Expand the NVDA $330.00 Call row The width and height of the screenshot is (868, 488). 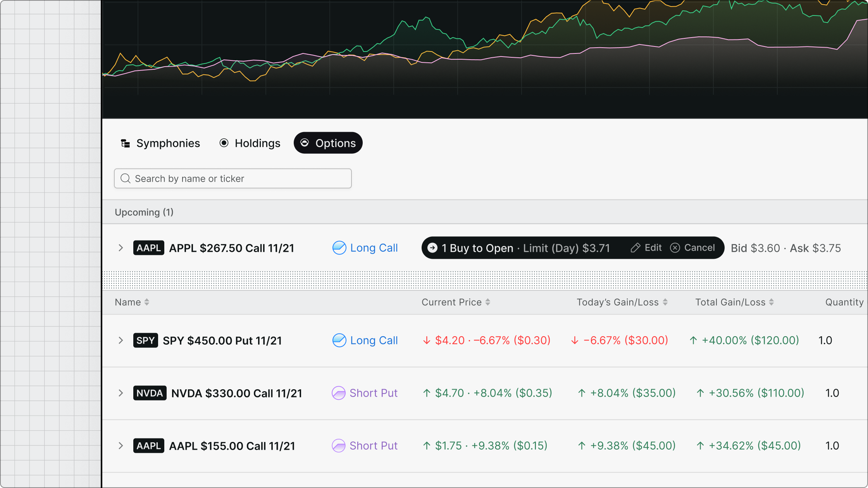[x=121, y=393]
